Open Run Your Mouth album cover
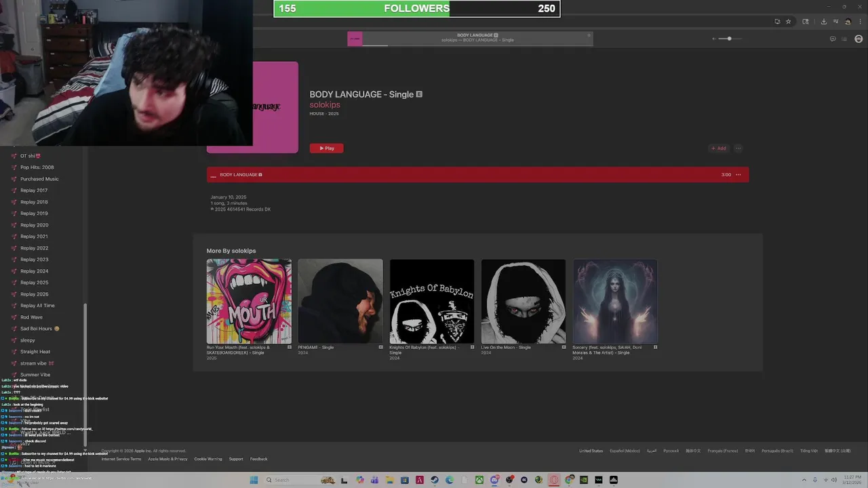 [249, 301]
